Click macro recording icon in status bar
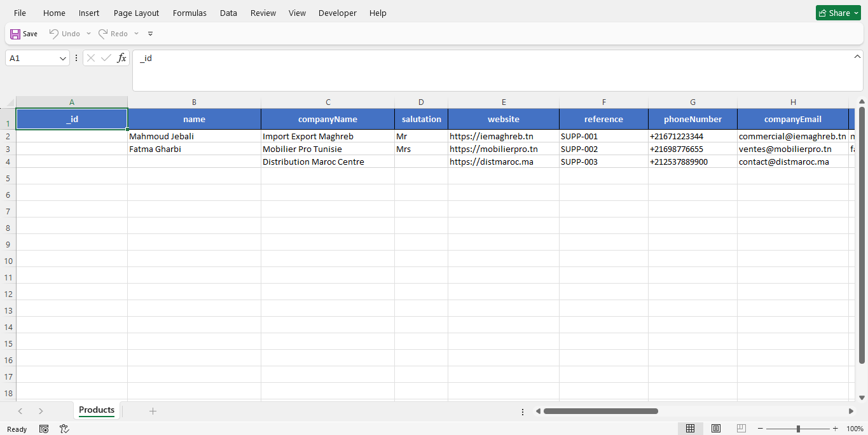Image resolution: width=868 pixels, height=435 pixels. pyautogui.click(x=44, y=429)
